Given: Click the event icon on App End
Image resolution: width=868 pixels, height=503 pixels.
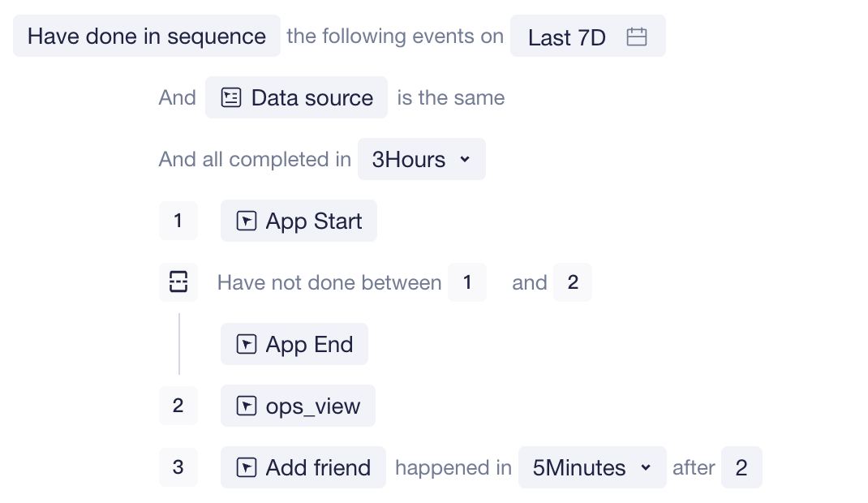Looking at the screenshot, I should [x=247, y=344].
